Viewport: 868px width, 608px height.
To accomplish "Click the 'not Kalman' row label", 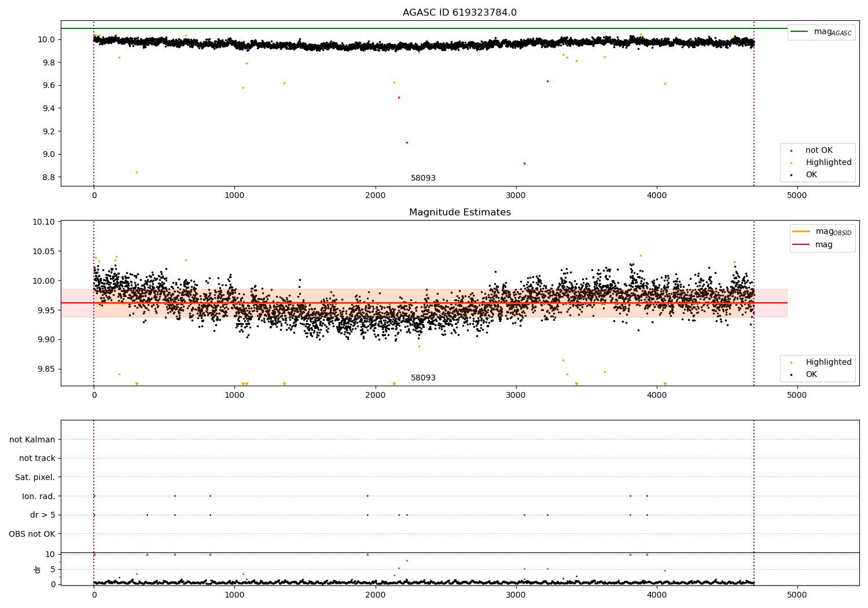I will 32,439.
